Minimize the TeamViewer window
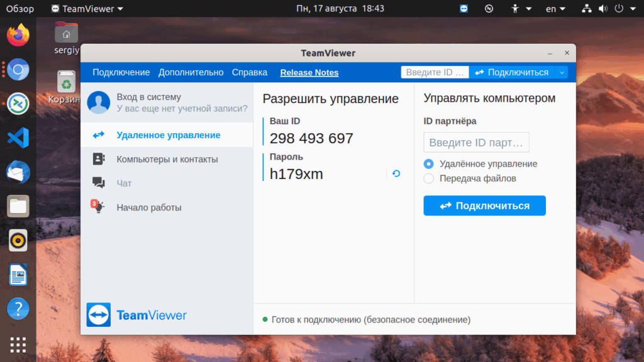This screenshot has height=362, width=644. [550, 53]
